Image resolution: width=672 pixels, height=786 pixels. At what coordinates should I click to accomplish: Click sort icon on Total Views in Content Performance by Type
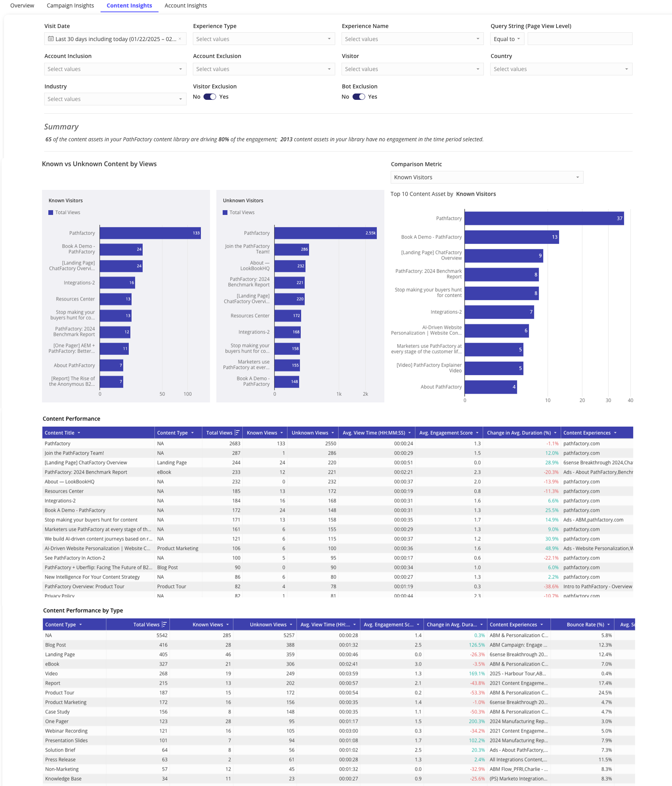(x=164, y=624)
